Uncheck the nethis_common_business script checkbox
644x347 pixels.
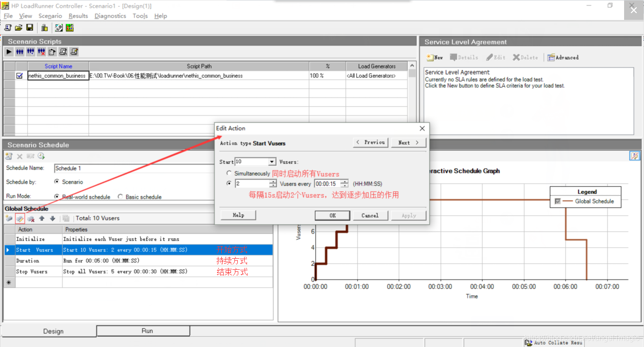[x=20, y=76]
